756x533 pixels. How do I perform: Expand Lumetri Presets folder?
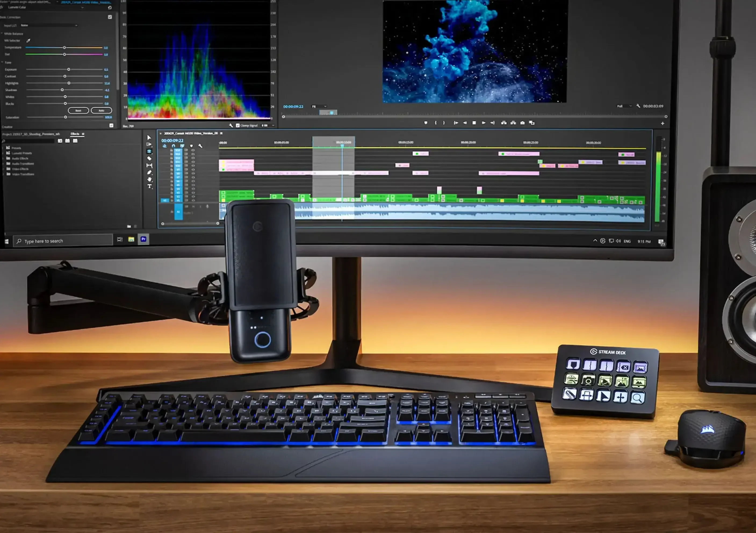point(3,153)
